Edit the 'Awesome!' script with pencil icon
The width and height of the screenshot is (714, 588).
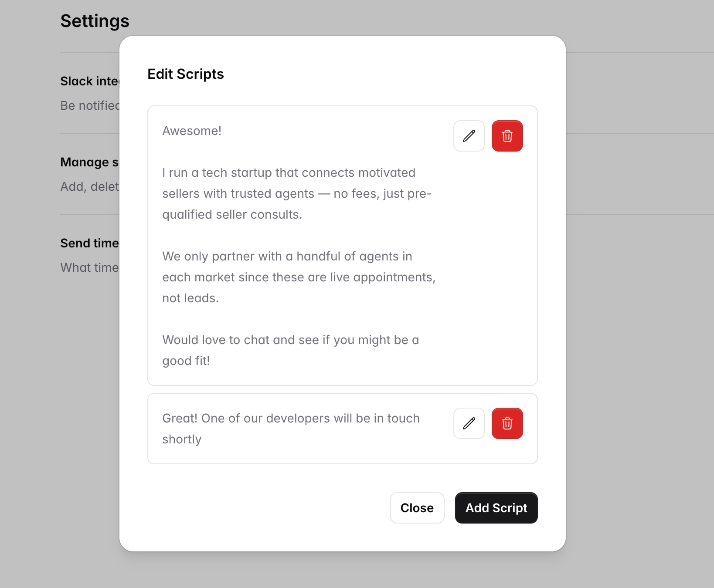[469, 136]
